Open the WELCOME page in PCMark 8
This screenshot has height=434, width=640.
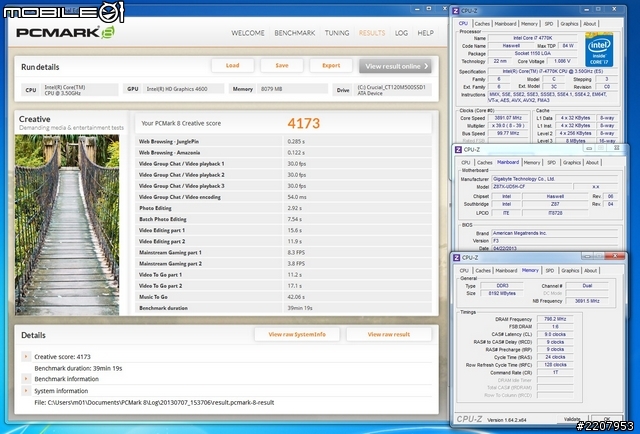coord(248,33)
